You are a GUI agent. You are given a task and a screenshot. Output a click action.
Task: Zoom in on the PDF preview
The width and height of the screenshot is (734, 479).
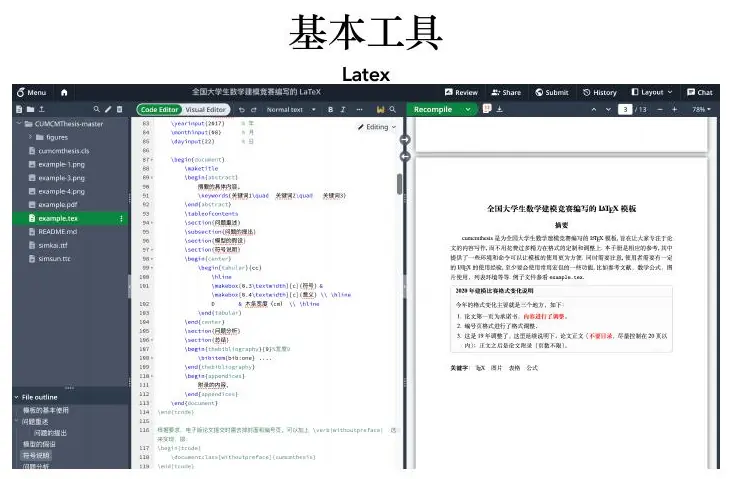pyautogui.click(x=675, y=109)
